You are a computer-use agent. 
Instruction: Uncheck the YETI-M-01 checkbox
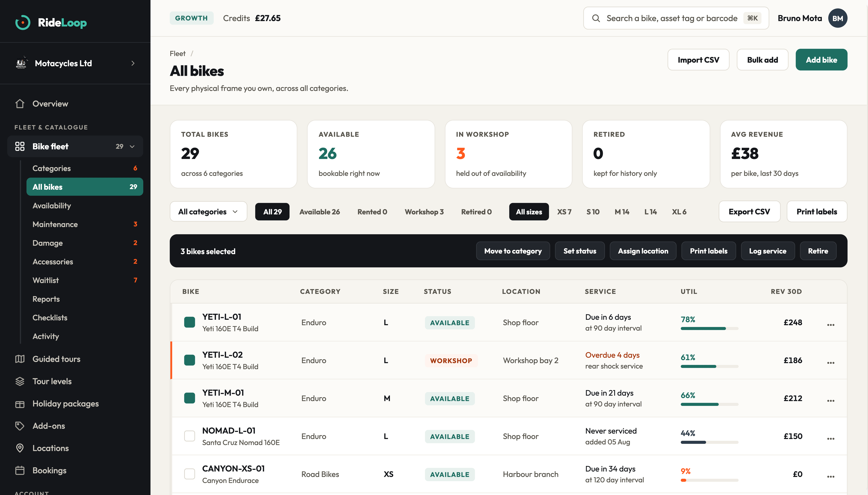coord(189,398)
